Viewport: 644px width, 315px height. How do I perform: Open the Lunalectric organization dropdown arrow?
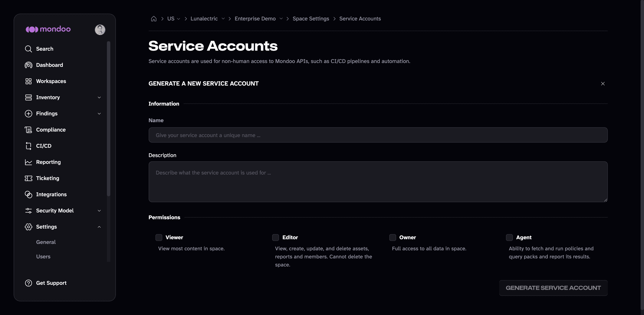[x=223, y=19]
